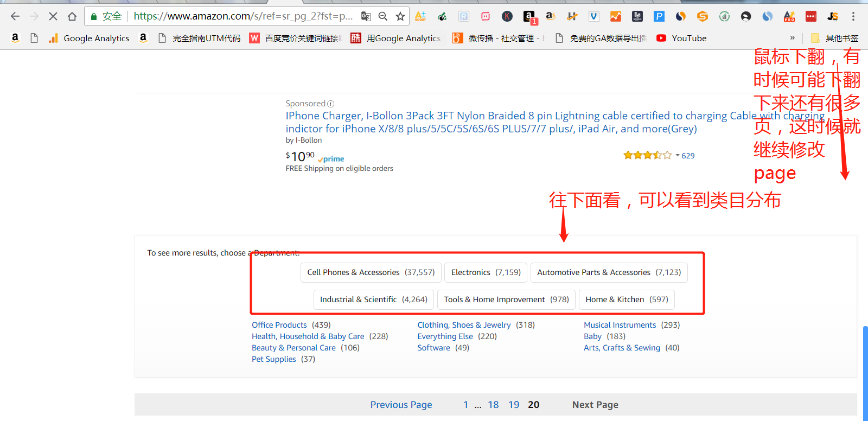
Task: Open the Google Analytics bookmark
Action: click(x=89, y=38)
